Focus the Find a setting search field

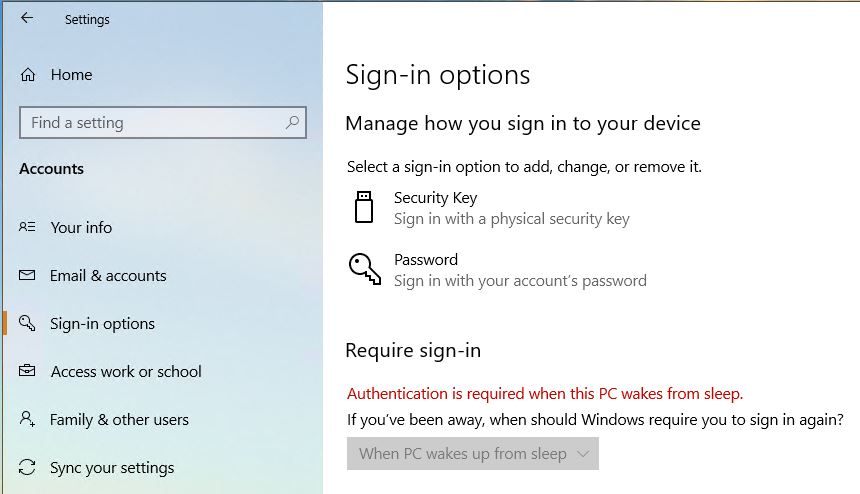coord(162,122)
